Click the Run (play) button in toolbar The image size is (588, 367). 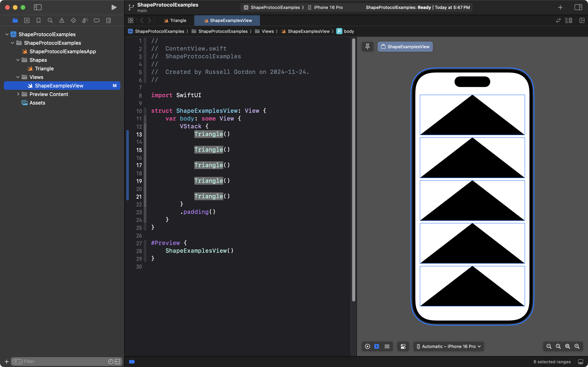[x=114, y=8]
